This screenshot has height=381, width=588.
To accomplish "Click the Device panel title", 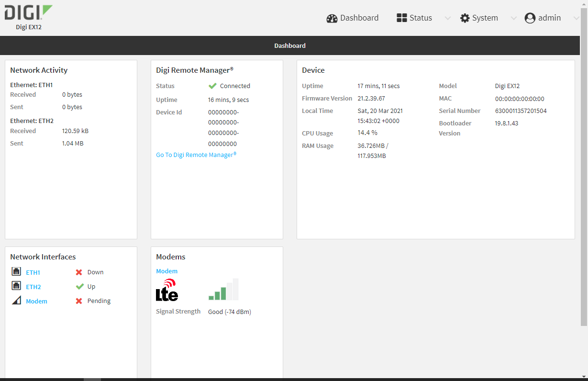I will click(x=313, y=70).
